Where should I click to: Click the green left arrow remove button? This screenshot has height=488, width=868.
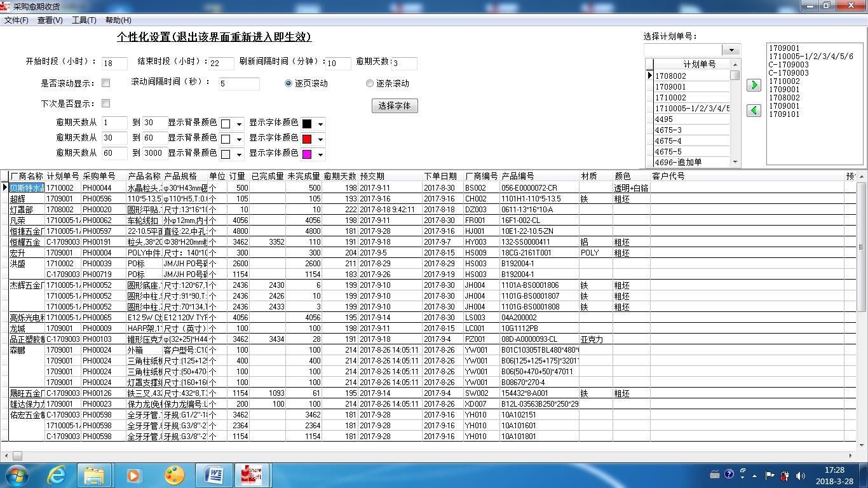click(x=754, y=111)
